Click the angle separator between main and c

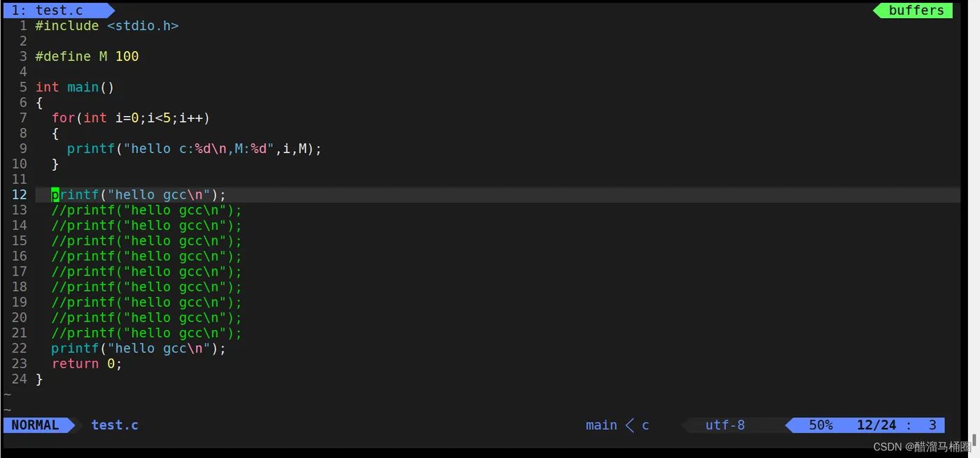(x=629, y=425)
